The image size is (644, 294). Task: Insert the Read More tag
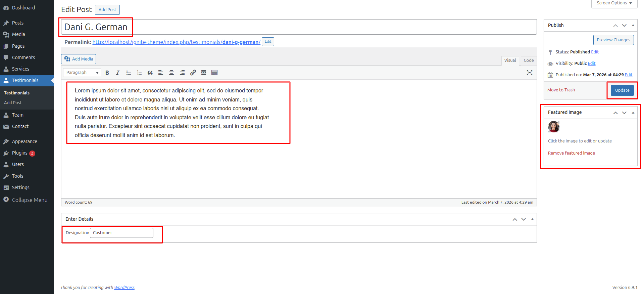pos(204,73)
